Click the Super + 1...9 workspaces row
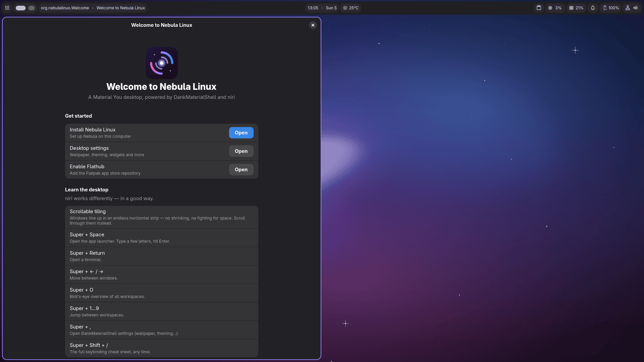 (162, 312)
